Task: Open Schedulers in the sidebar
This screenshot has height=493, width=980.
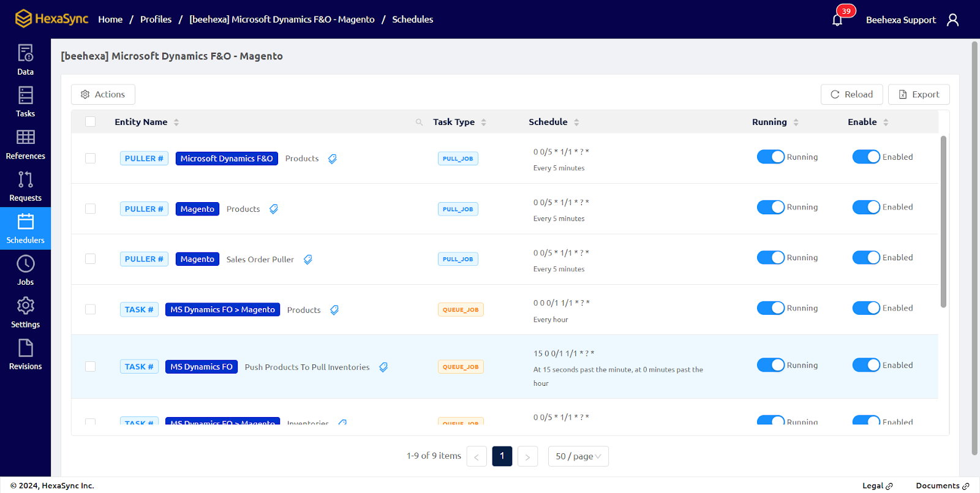Action: point(25,228)
